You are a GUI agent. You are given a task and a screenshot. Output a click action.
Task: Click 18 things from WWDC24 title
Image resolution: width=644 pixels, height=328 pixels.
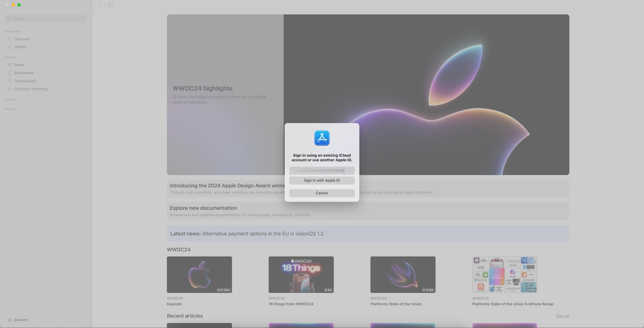pos(291,304)
